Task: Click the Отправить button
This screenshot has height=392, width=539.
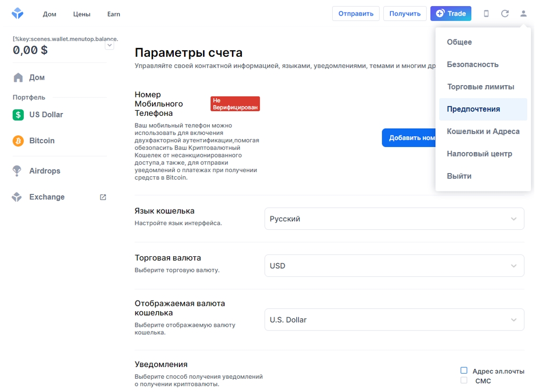Action: (x=356, y=13)
